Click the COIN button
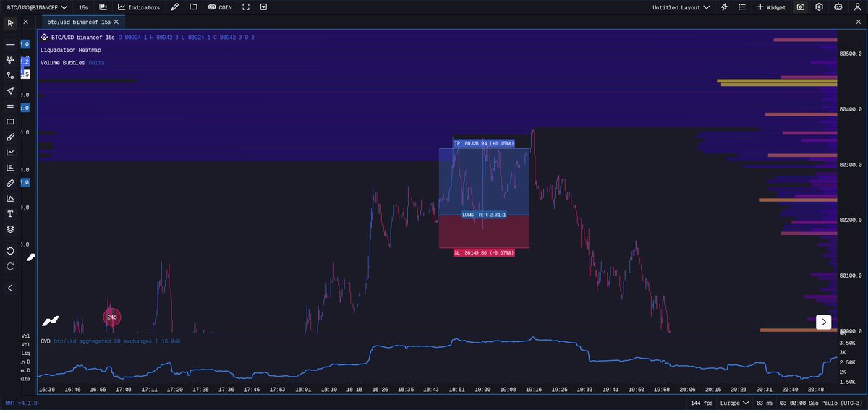This screenshot has width=868, height=410. pos(220,7)
